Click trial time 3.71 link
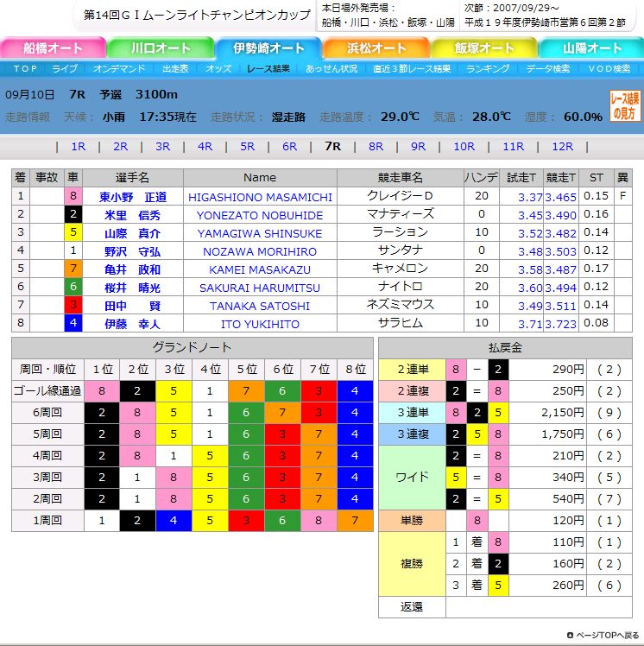Viewport: 644px width, 646px height. point(530,324)
